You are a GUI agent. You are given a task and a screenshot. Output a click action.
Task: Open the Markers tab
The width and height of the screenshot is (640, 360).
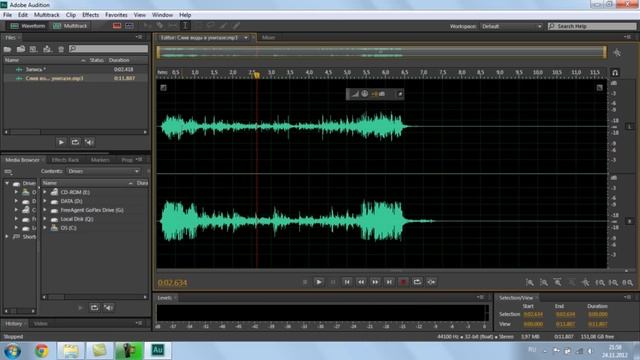tap(100, 160)
